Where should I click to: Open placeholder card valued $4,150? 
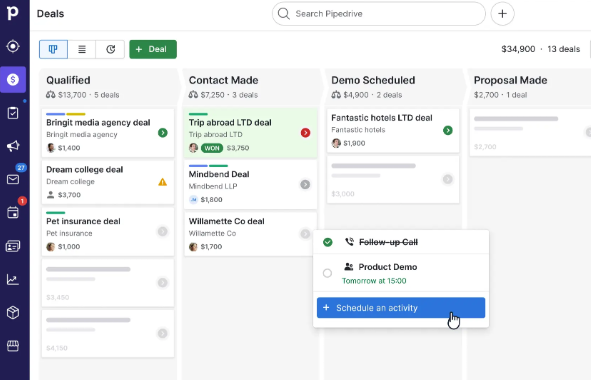[108, 333]
